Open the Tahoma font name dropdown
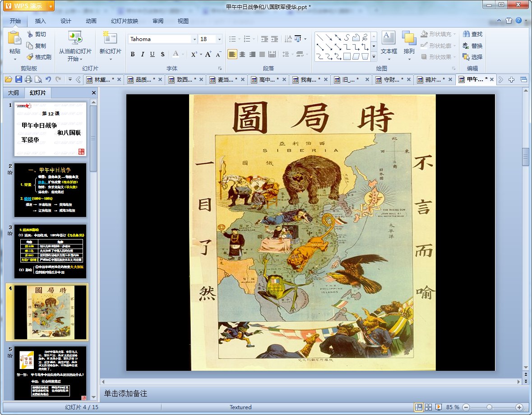 tap(194, 39)
